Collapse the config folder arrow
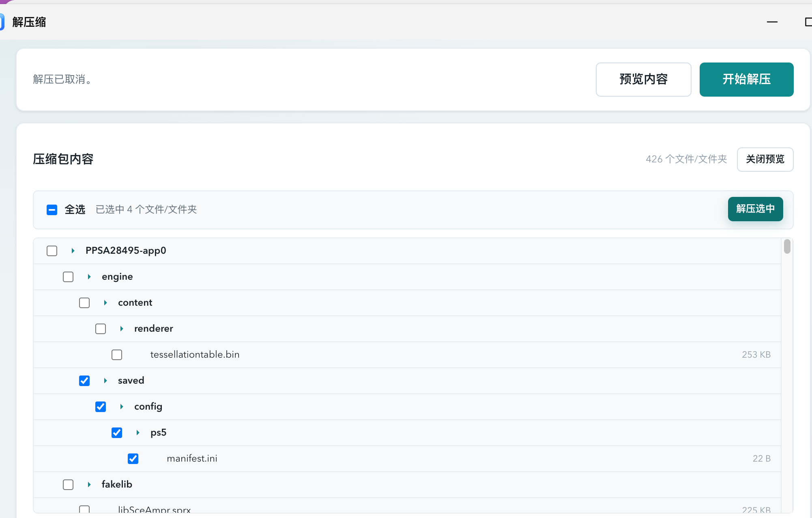This screenshot has height=518, width=812. tap(122, 407)
